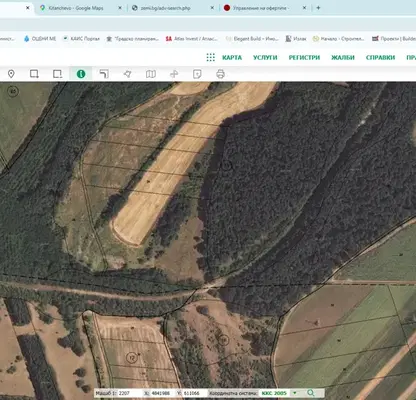Open the folded map layers tool

pos(151,74)
